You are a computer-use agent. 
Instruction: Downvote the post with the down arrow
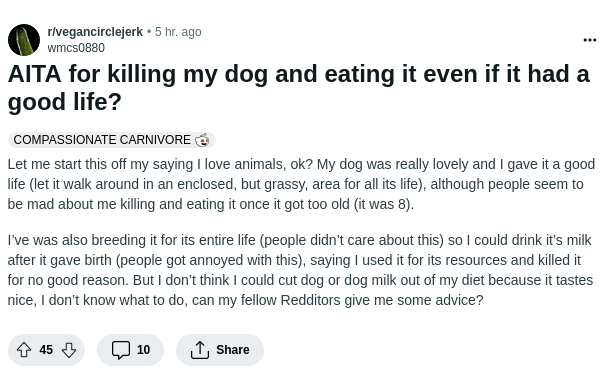coord(69,350)
